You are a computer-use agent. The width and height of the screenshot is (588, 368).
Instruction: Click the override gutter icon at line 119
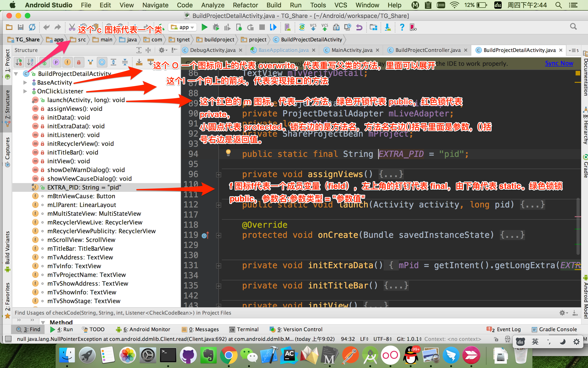tap(205, 235)
